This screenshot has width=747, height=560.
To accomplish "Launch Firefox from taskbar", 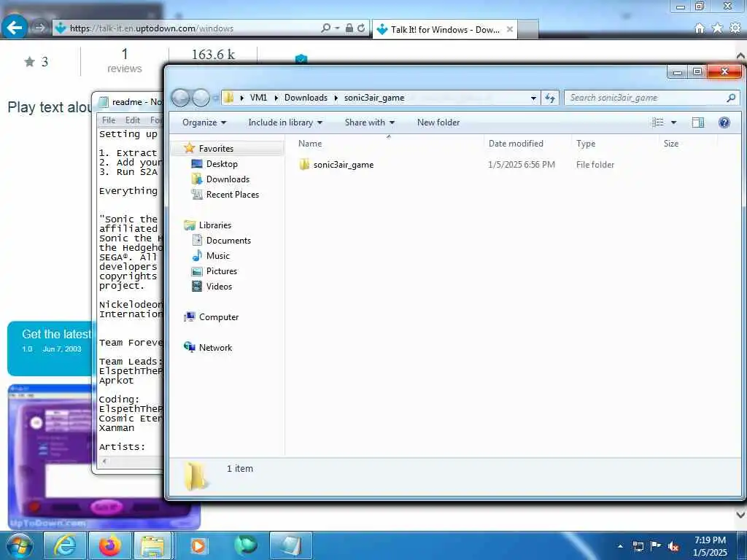I will tap(109, 545).
